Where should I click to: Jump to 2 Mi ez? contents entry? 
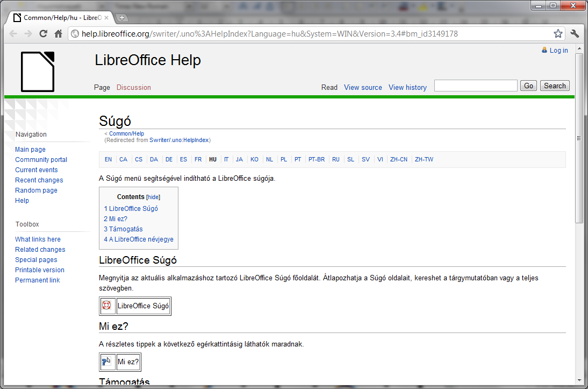116,218
